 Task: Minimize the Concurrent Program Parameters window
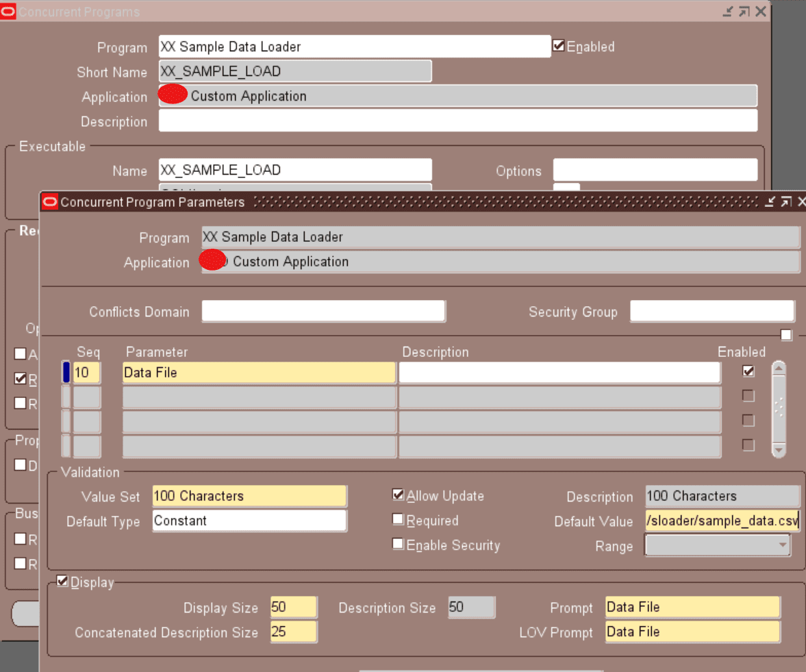(x=770, y=201)
